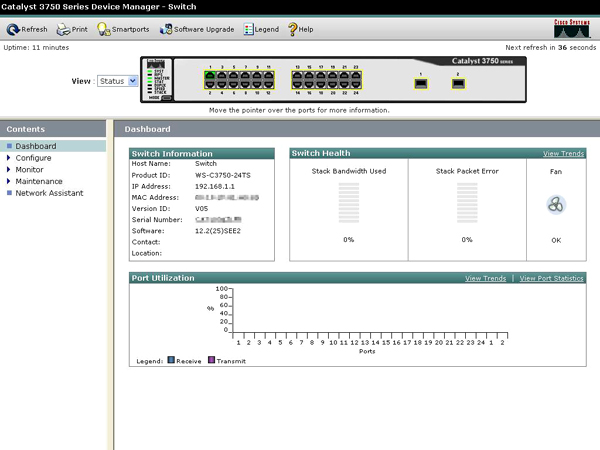Open the Configure menu item
Viewport: 600px width, 450px height.
(33, 158)
